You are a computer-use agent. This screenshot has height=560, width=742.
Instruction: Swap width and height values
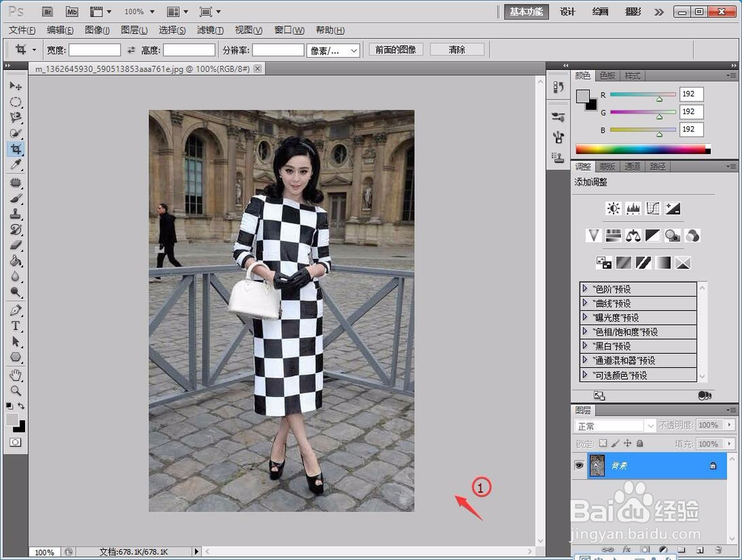[x=131, y=50]
